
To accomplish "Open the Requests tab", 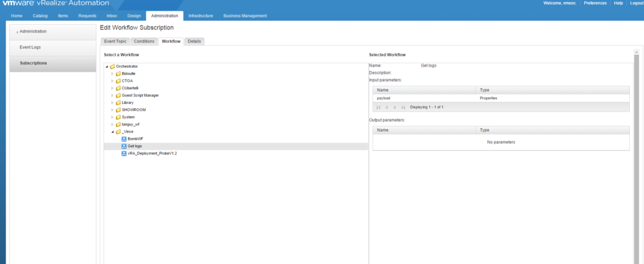I will click(87, 16).
